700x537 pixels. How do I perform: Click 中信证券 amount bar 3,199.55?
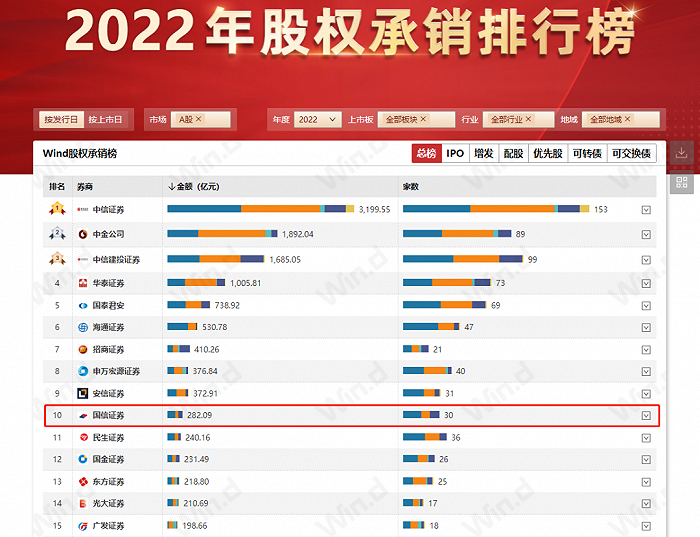tap(261, 208)
